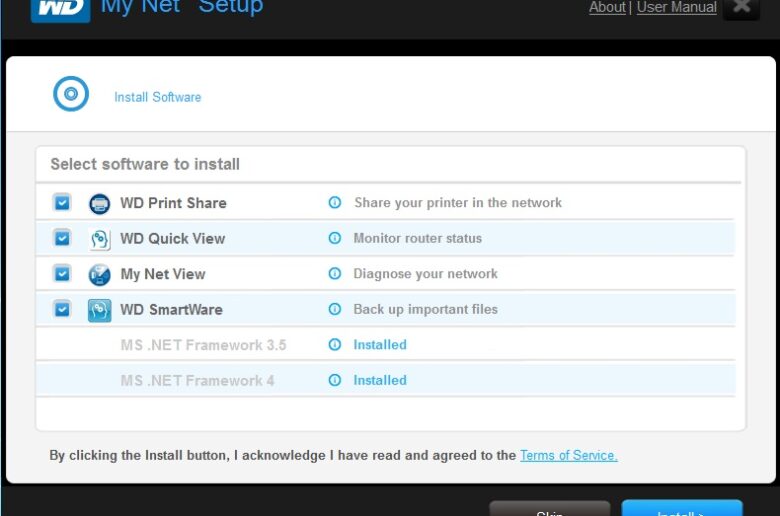The width and height of the screenshot is (780, 516).
Task: Open info icon for WD SmartWare
Action: (x=335, y=309)
